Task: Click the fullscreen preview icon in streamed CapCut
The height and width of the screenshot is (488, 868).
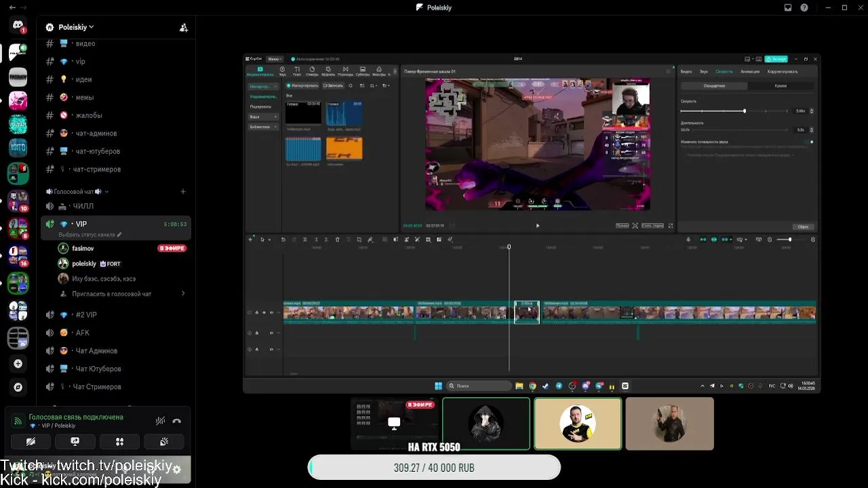Action: [x=671, y=226]
